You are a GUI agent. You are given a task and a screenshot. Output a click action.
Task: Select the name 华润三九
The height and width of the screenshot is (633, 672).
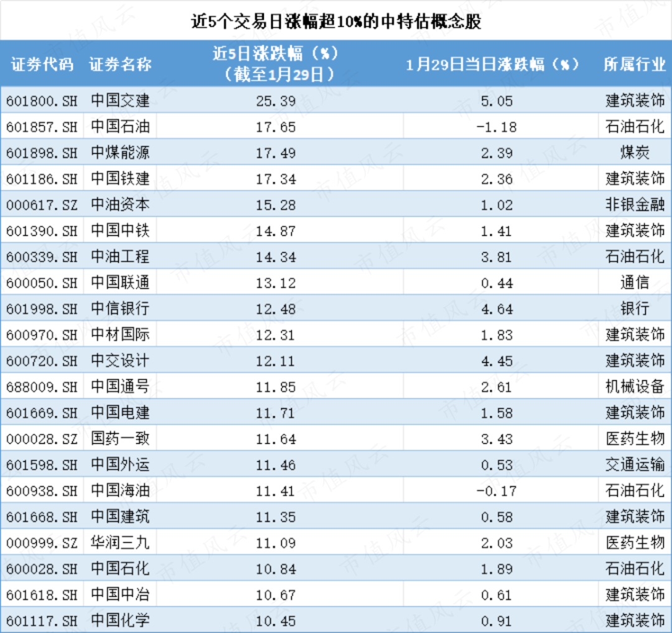[x=120, y=543]
